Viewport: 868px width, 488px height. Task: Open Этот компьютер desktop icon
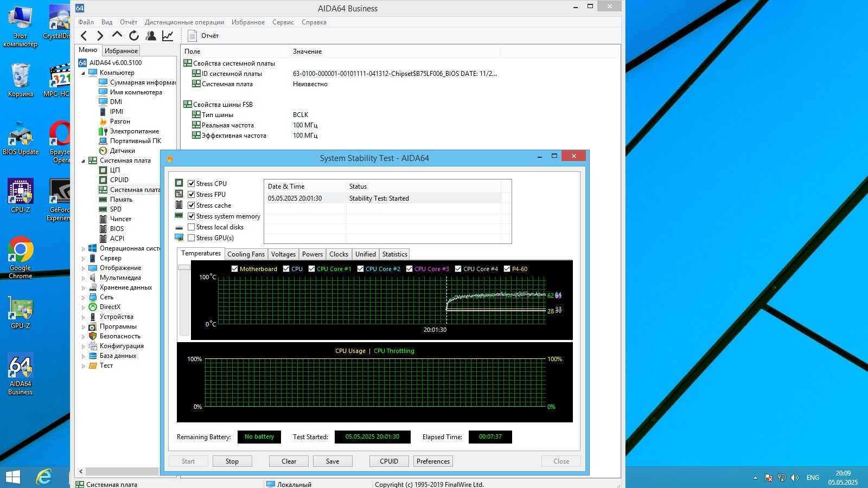click(x=21, y=25)
